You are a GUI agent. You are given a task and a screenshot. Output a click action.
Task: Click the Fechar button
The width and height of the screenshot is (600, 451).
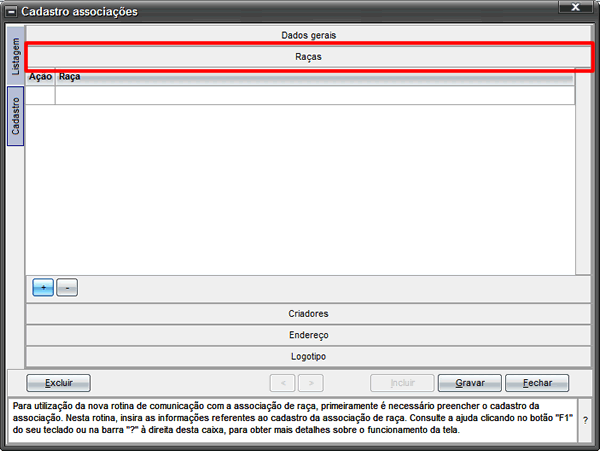pos(537,383)
